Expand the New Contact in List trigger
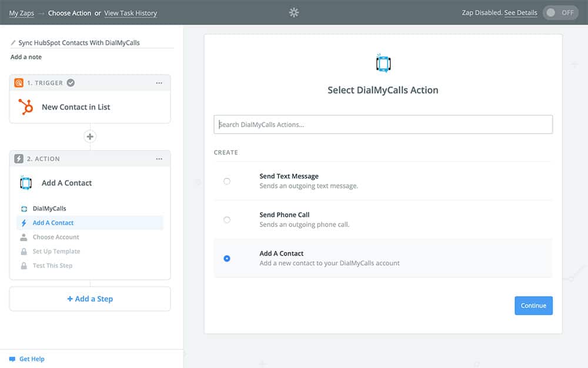Image resolution: width=588 pixels, height=368 pixels. click(x=76, y=107)
